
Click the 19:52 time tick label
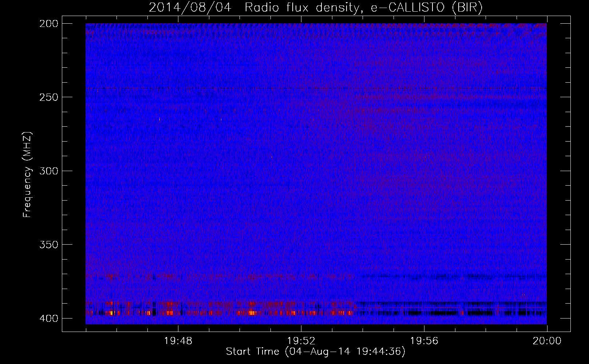[301, 341]
